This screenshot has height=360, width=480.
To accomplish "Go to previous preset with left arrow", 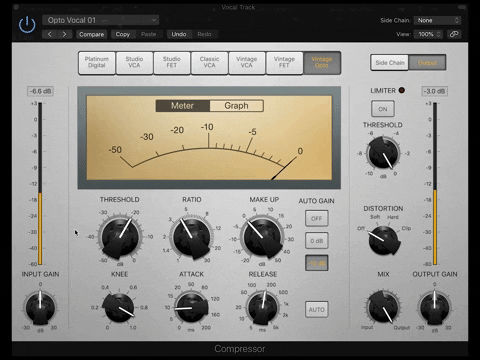I will 50,34.
